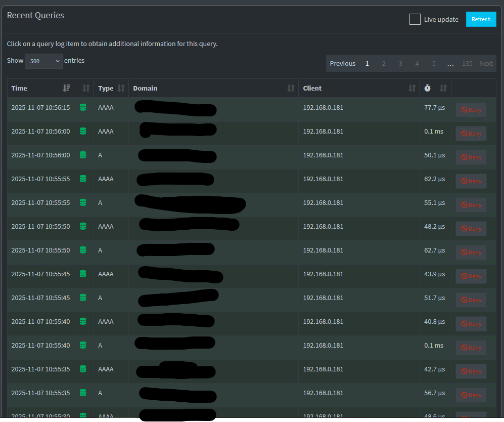Click cache status icon of 10:55:50 A row
This screenshot has height=422, width=504.
tap(83, 250)
